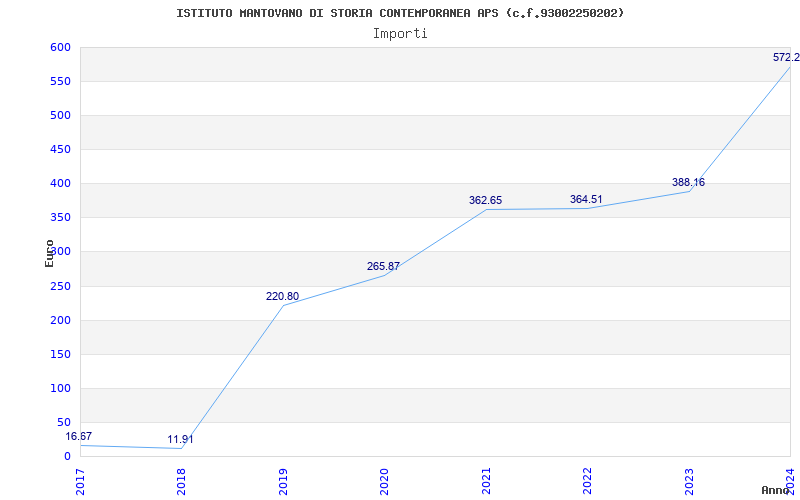Click the 2018 x-axis year label
Viewport: 800px width, 500px height.
click(x=182, y=481)
